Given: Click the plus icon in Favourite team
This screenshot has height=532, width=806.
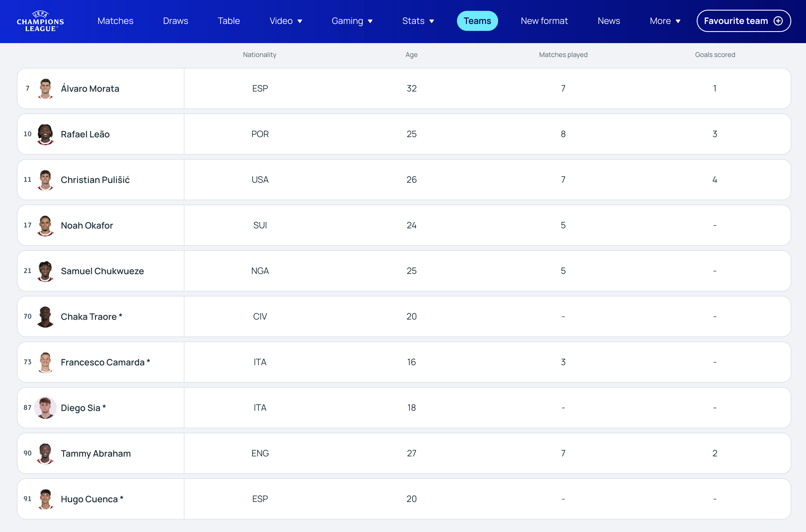Looking at the screenshot, I should coord(778,21).
